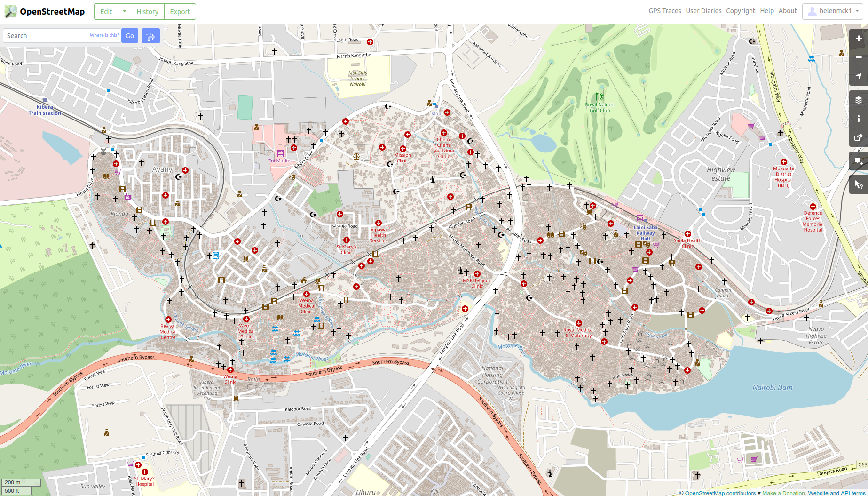Click the 'Karanja Road' label
The width and height of the screenshot is (868, 496).
pyautogui.click(x=345, y=226)
